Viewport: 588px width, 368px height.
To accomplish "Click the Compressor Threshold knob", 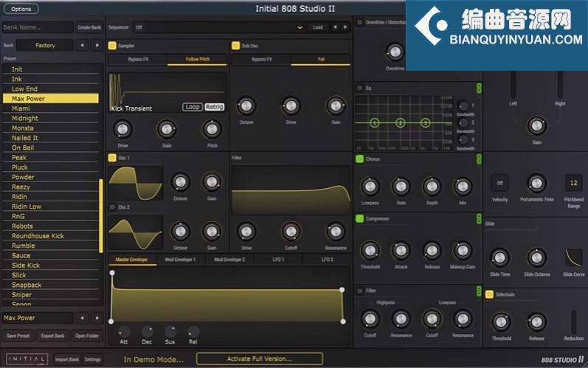I will pos(370,250).
